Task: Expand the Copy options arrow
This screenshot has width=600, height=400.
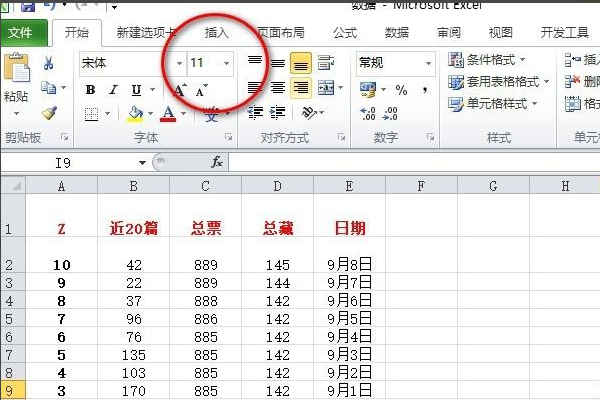Action: click(x=64, y=88)
